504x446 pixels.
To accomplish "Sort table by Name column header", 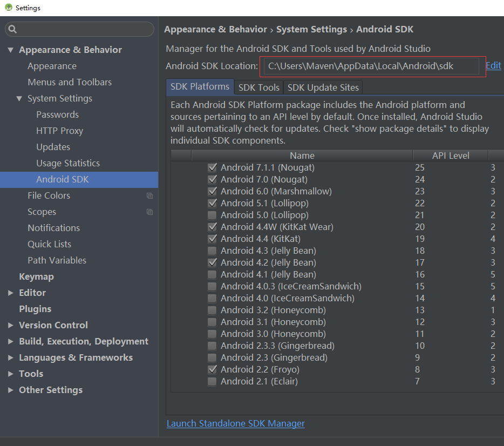I will (302, 156).
